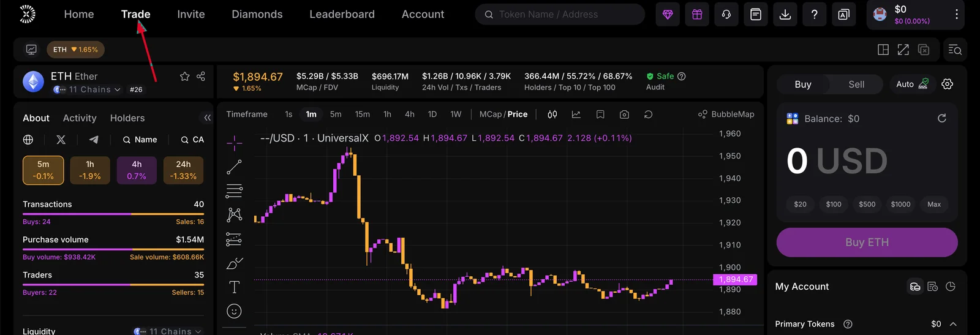Open the Diamonds page
The image size is (980, 335).
click(x=257, y=14)
